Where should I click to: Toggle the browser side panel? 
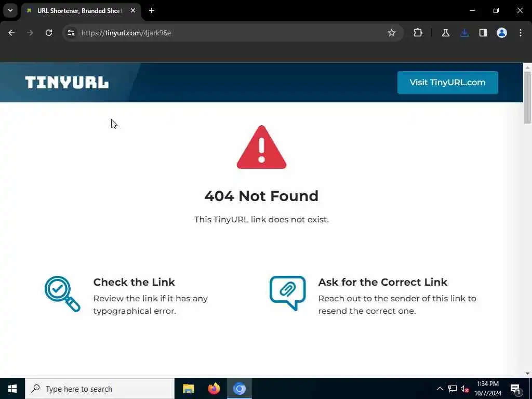483,33
